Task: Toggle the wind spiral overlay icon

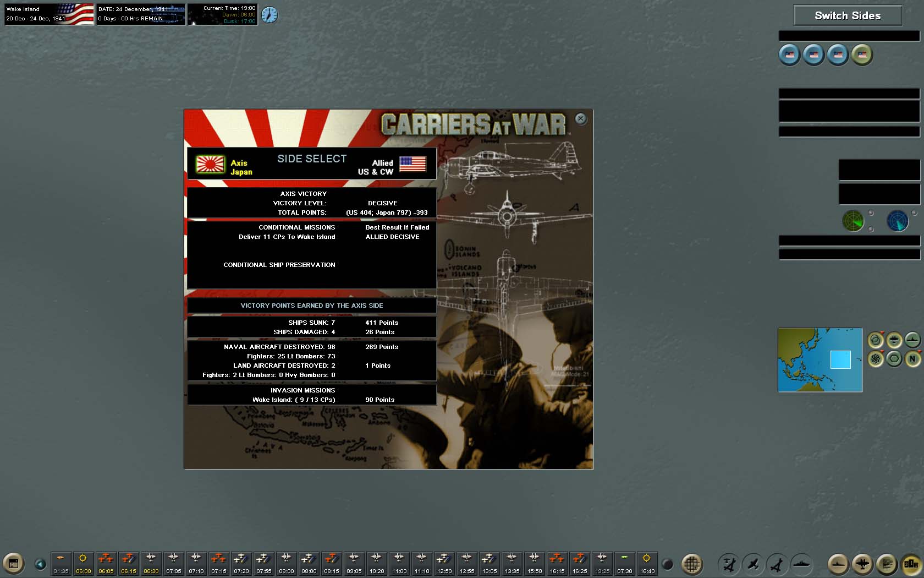Action: click(876, 359)
